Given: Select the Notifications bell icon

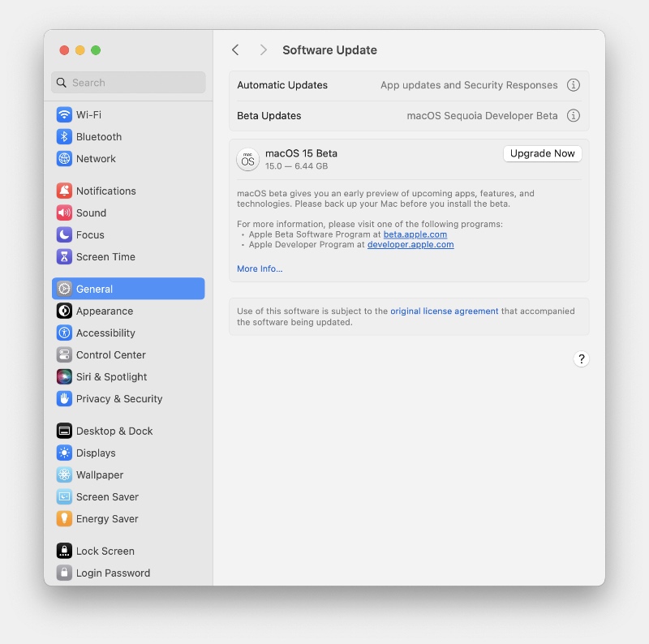Looking at the screenshot, I should click(x=64, y=191).
